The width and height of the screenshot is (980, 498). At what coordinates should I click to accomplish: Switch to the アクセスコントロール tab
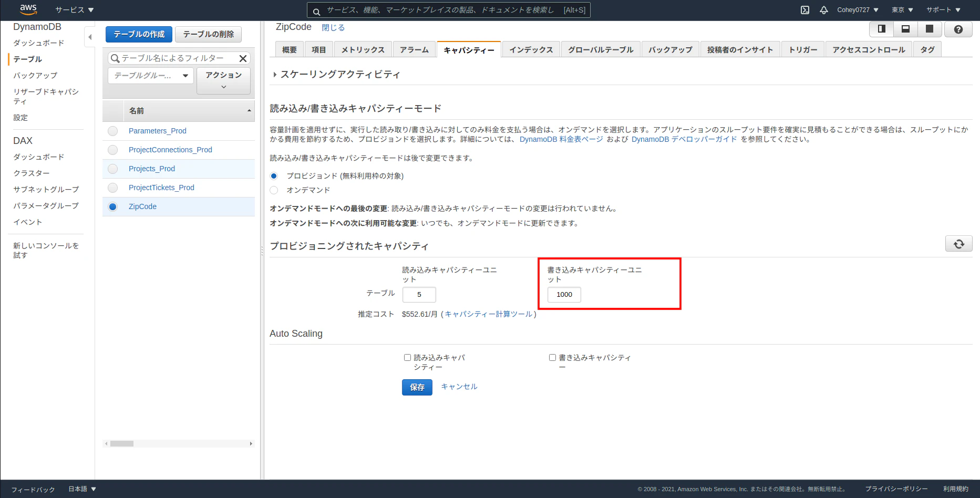[x=869, y=50]
